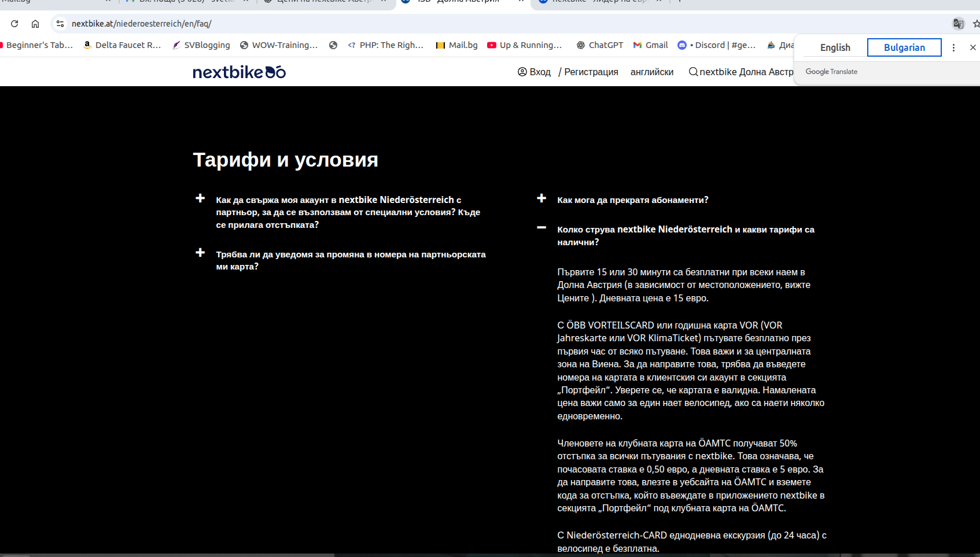Select Bulgarian in the translate popup
Image resolution: width=980 pixels, height=557 pixels.
[x=904, y=47]
